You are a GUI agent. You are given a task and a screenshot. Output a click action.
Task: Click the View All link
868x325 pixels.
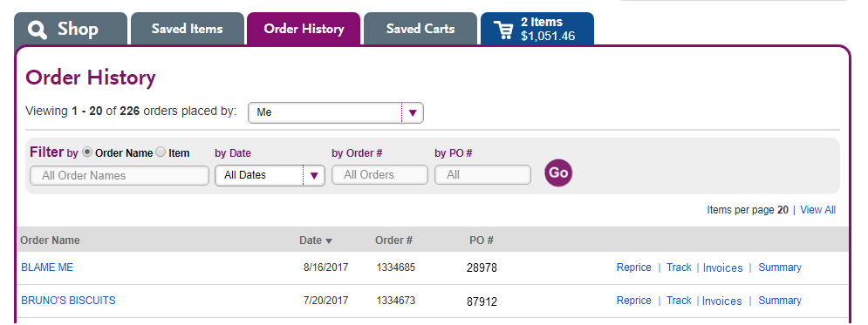click(x=817, y=209)
